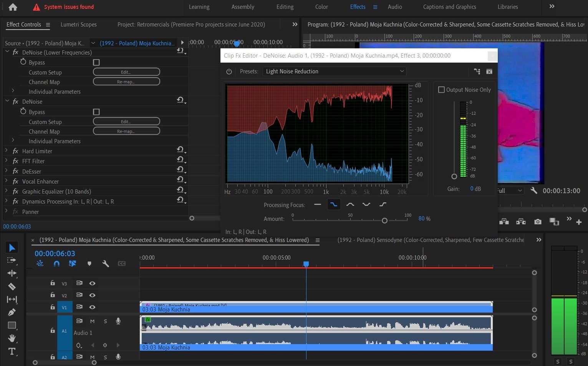Open timeline display settings wrench
The width and height of the screenshot is (588, 366).
click(x=106, y=263)
